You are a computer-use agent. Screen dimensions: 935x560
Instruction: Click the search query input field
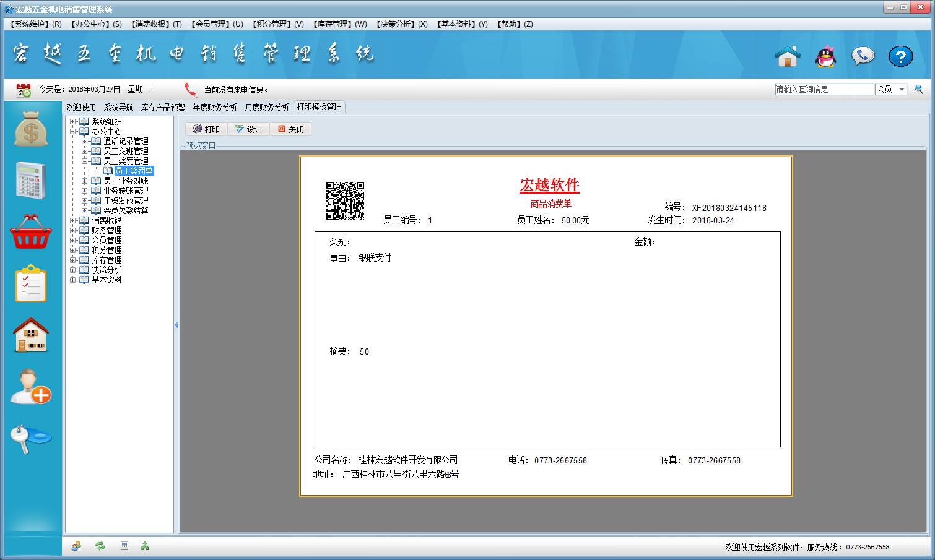point(824,89)
